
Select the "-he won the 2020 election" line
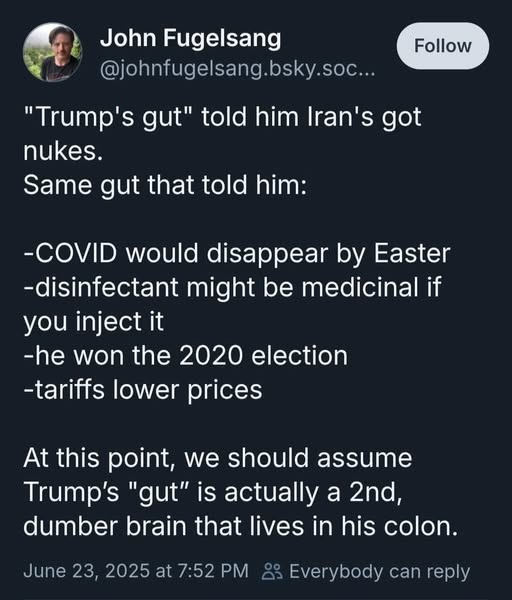[186, 355]
